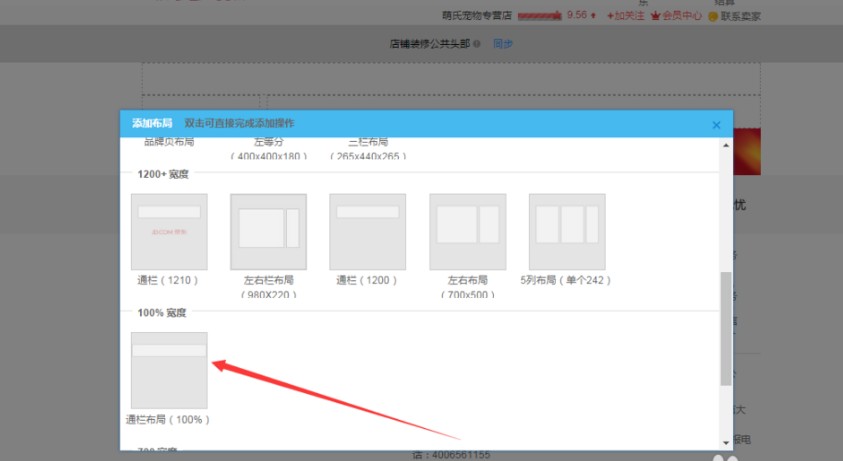The image size is (843, 461).
Task: Click the help icon beside 店铺装修公共头部
Action: point(477,44)
